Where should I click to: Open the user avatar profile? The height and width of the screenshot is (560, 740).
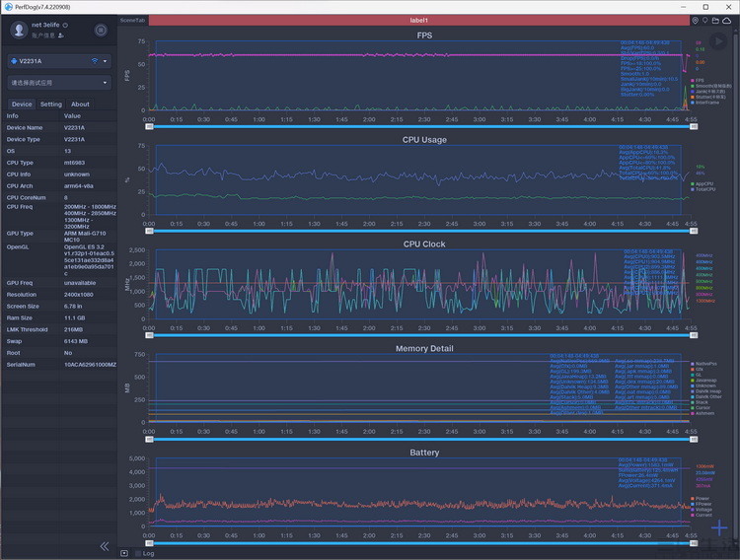point(19,31)
